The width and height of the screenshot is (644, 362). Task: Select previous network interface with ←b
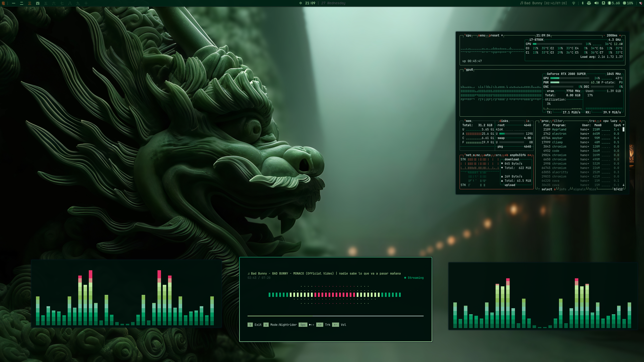click(506, 155)
